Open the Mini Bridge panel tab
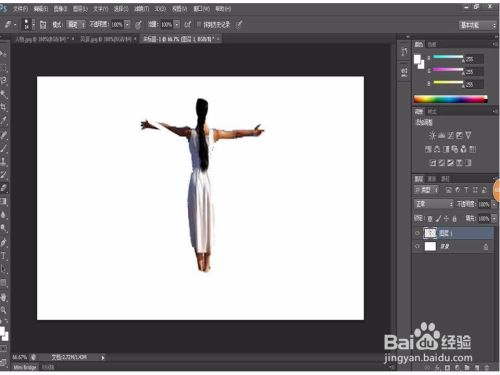This screenshot has width=500, height=375. pyautogui.click(x=25, y=367)
